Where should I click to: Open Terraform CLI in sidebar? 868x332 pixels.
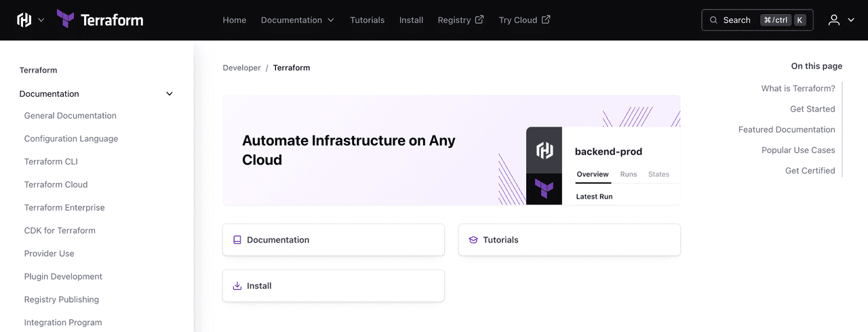click(x=51, y=162)
